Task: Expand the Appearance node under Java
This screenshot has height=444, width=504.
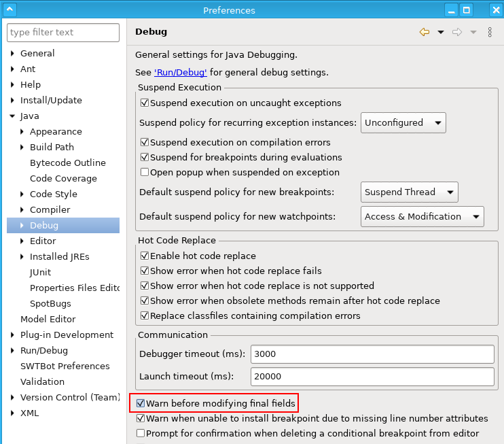Action: pos(22,132)
